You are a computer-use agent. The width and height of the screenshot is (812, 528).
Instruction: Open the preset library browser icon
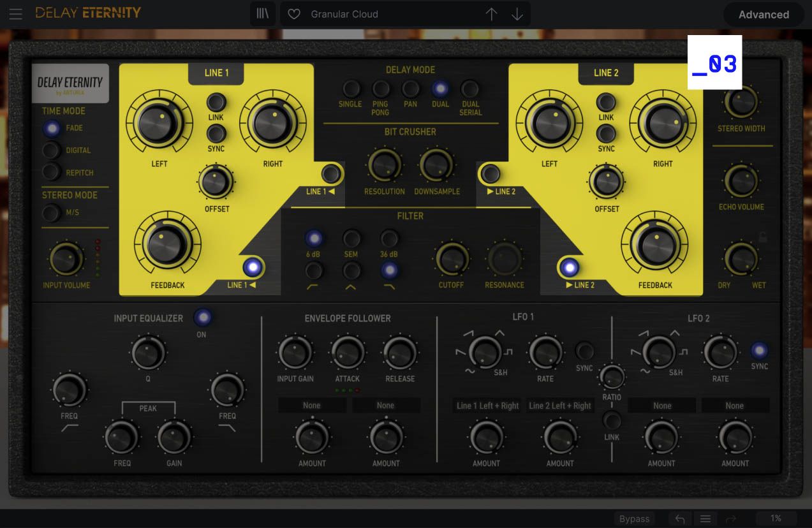pyautogui.click(x=263, y=14)
